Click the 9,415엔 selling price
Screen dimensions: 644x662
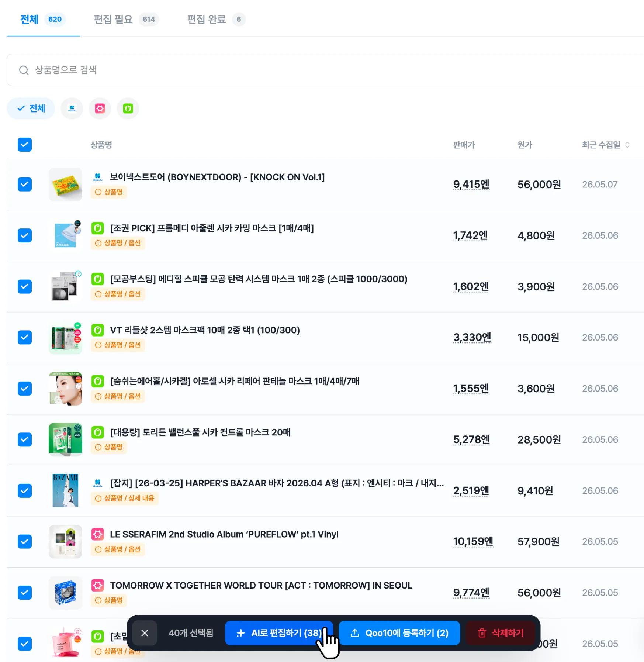(471, 185)
